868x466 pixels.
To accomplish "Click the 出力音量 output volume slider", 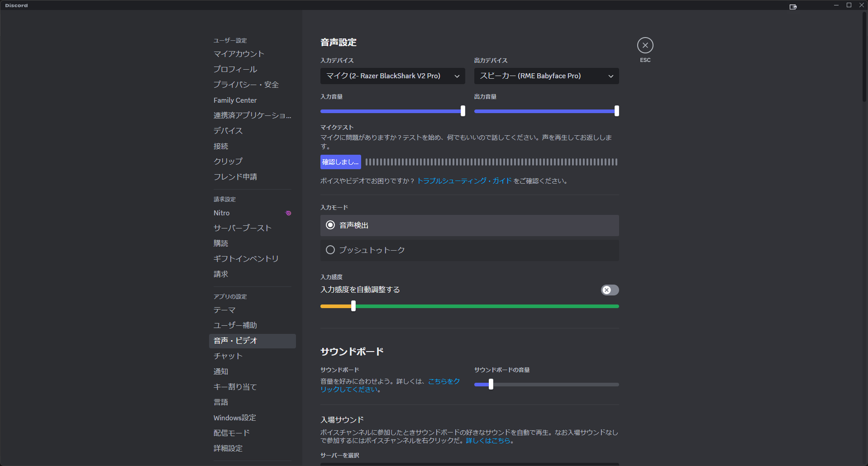I will coord(546,111).
